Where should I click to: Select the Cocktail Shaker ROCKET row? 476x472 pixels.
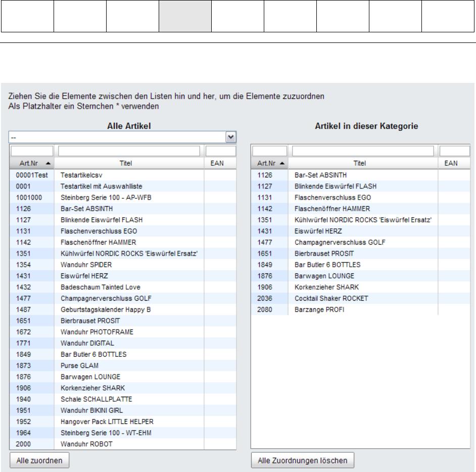click(361, 299)
